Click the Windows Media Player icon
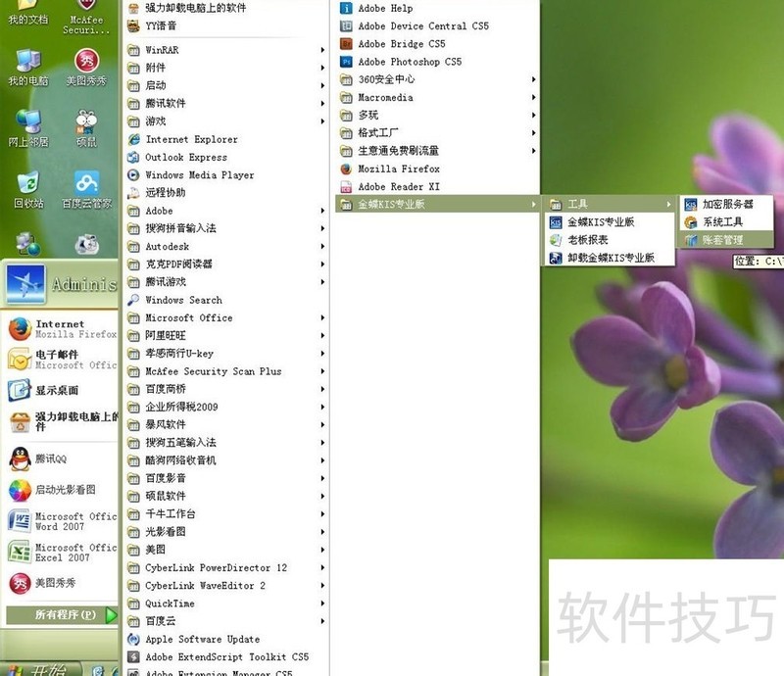Image resolution: width=784 pixels, height=676 pixels. [x=134, y=175]
